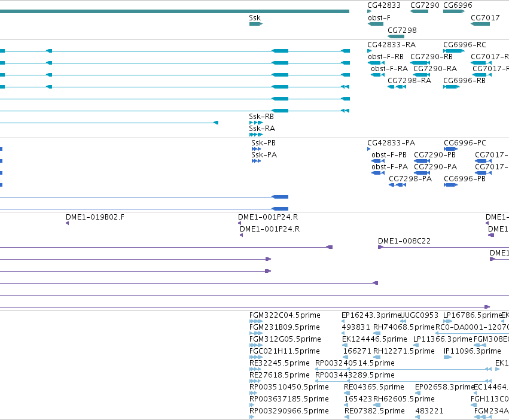Click EST RE07382.5prime
The width and height of the screenshot is (509, 420).
(374, 411)
